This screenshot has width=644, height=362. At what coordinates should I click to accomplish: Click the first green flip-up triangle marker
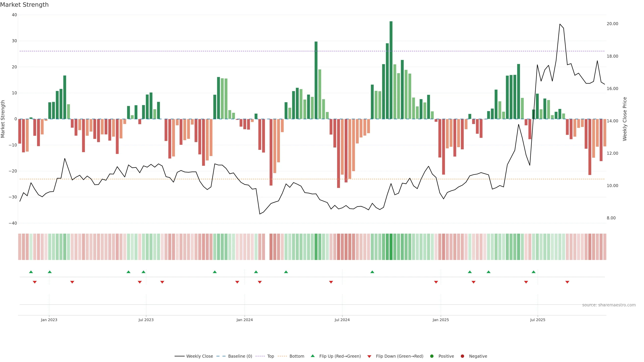pos(31,272)
